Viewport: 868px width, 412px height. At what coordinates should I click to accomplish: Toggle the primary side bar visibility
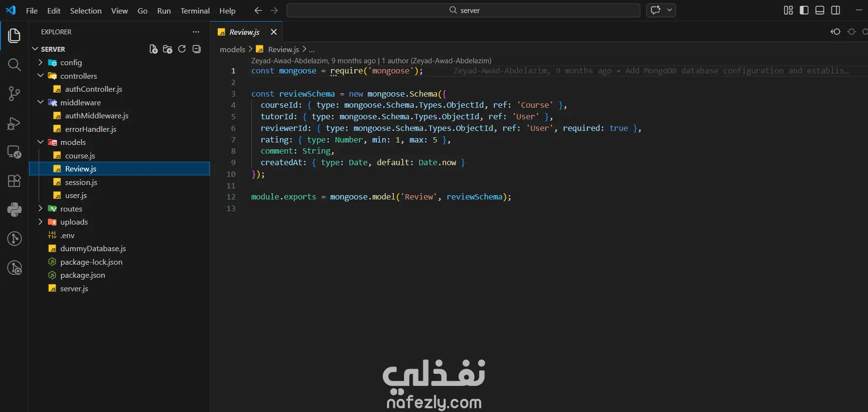click(x=804, y=10)
